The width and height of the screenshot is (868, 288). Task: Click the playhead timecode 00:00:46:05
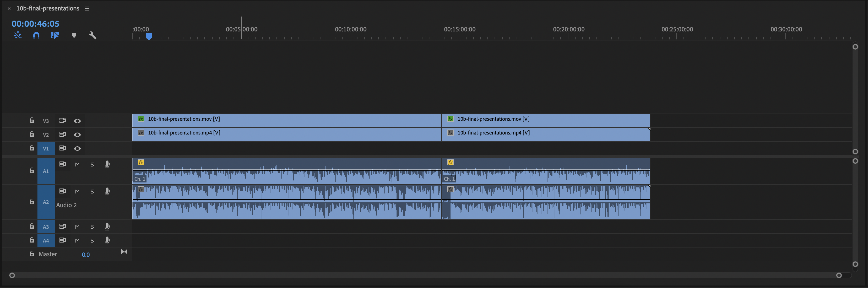(35, 24)
